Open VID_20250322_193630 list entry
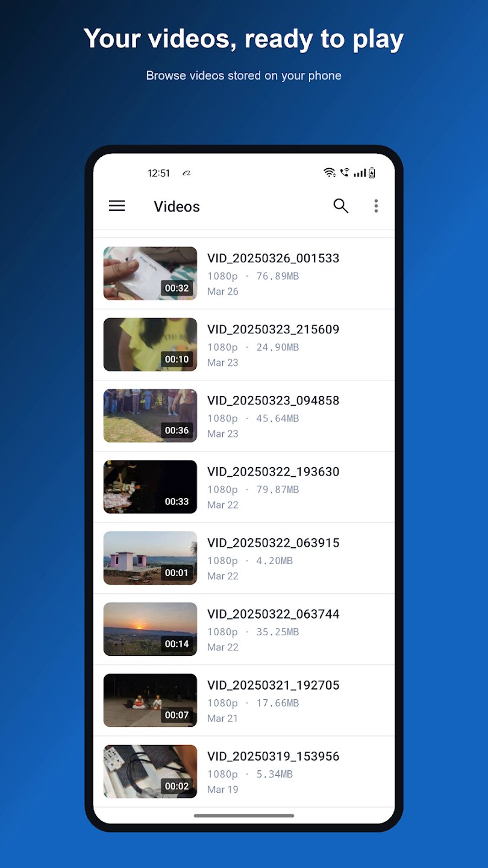The width and height of the screenshot is (488, 868). [244, 487]
